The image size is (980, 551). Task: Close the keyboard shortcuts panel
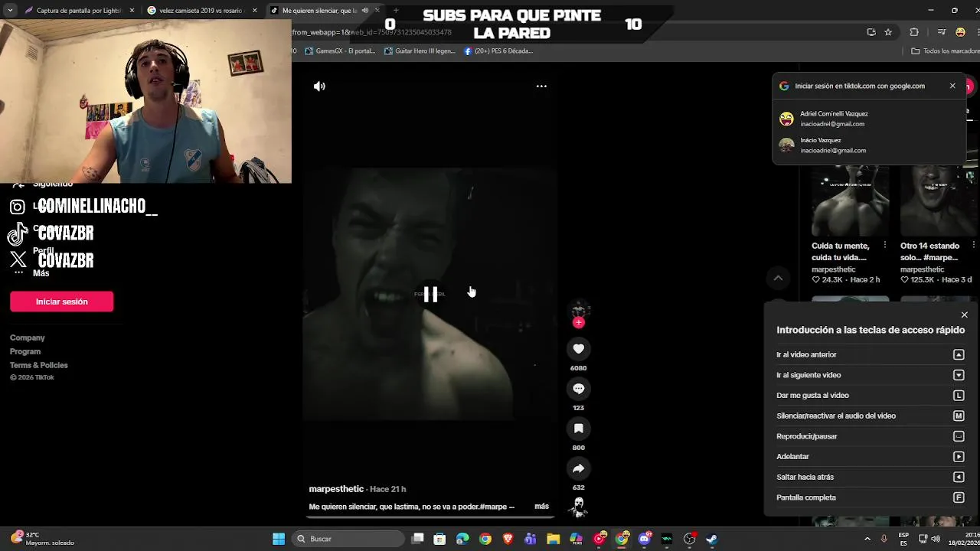pyautogui.click(x=964, y=315)
